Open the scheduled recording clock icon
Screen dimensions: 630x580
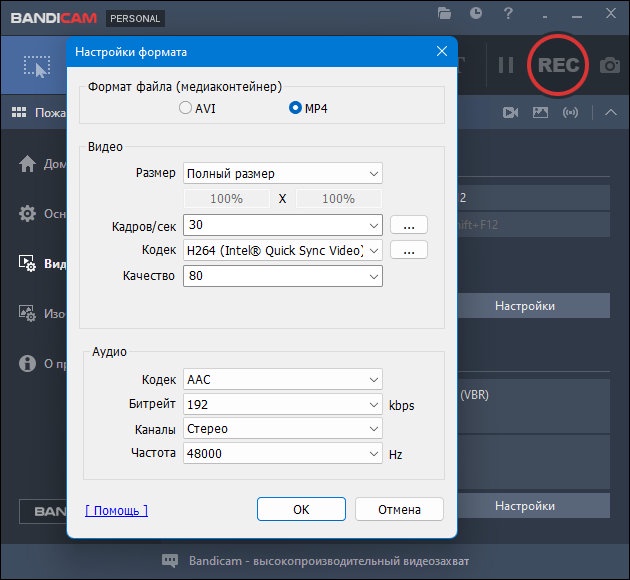point(476,13)
